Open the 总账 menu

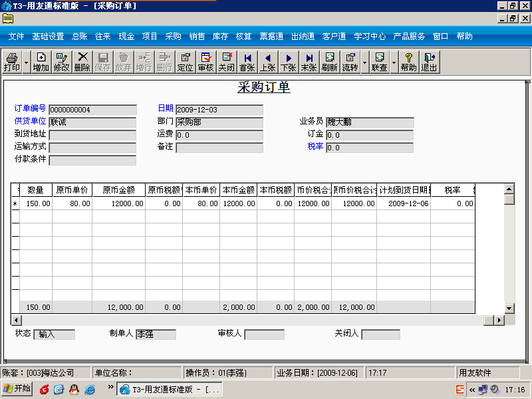click(x=80, y=37)
